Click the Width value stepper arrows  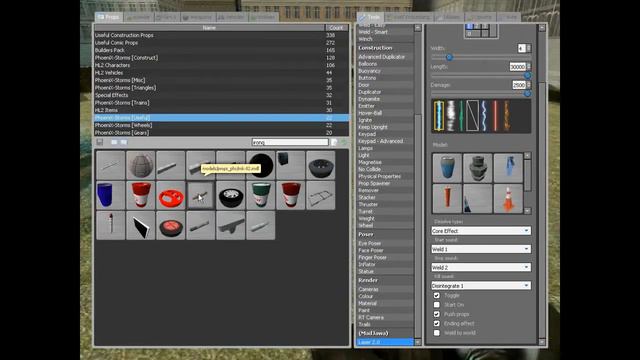click(529, 48)
